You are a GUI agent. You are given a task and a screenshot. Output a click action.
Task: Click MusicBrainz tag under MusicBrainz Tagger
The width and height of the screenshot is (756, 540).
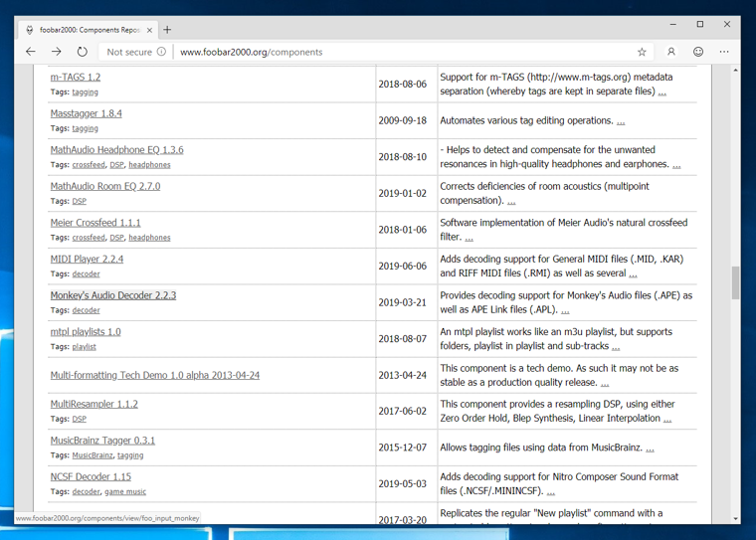(93, 455)
